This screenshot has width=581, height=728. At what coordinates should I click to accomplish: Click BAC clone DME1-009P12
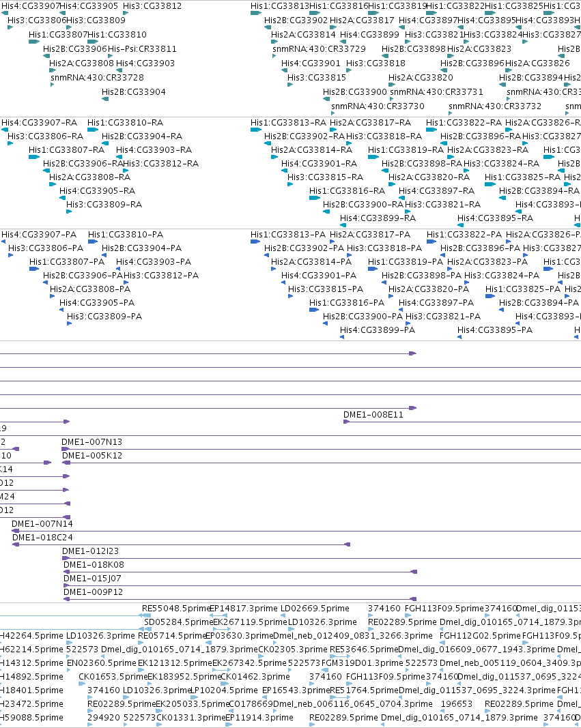tap(93, 592)
